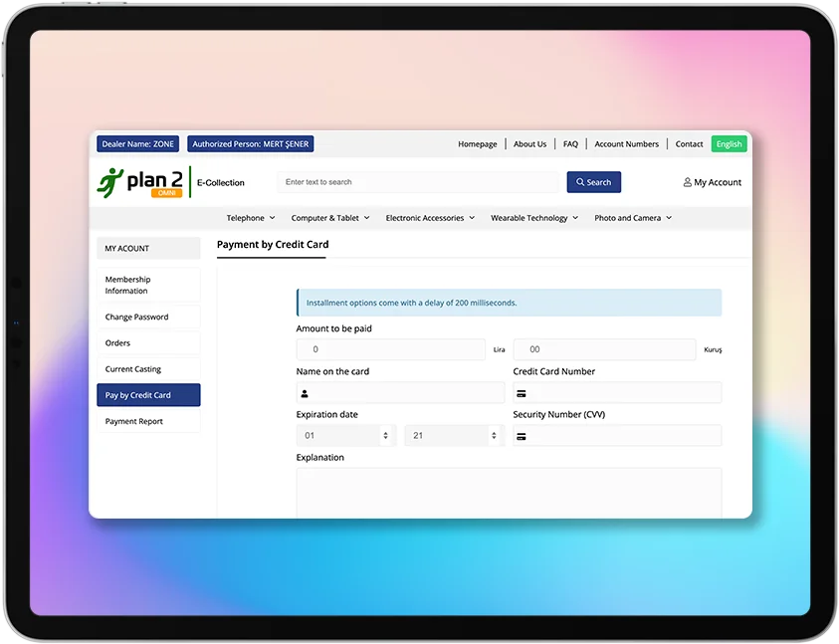The width and height of the screenshot is (839, 644).
Task: Click the Account Numbers link
Action: [x=626, y=144]
